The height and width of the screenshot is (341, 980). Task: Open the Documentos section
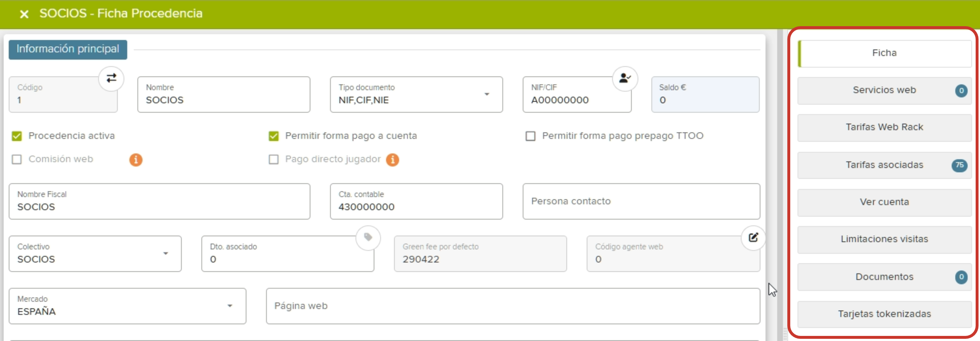click(x=884, y=277)
